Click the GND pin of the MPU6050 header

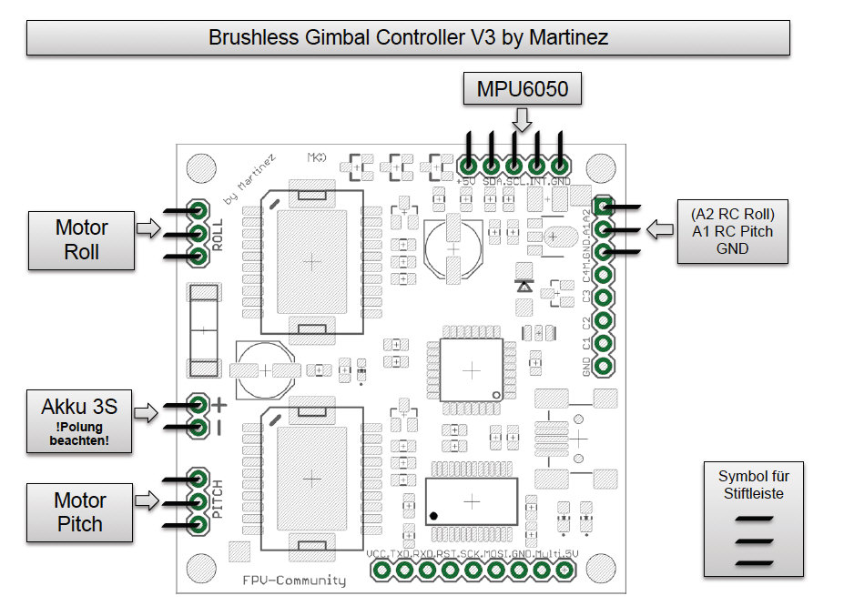pos(559,166)
